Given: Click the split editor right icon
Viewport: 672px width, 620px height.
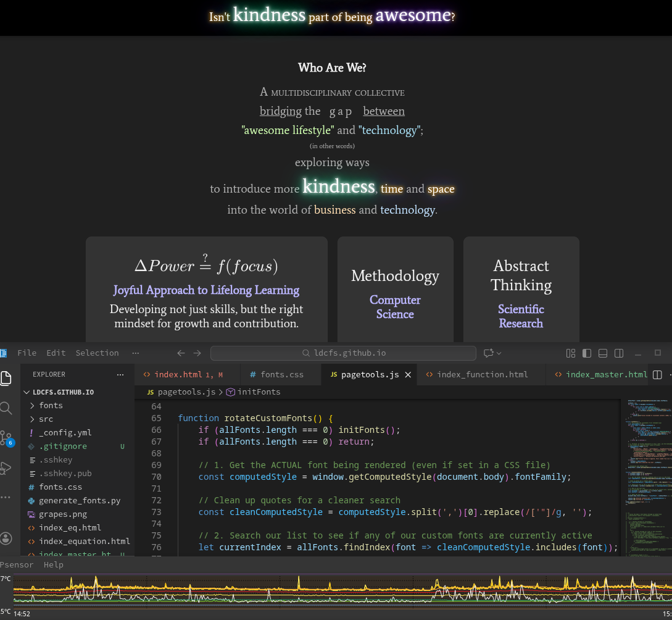Looking at the screenshot, I should [x=657, y=375].
